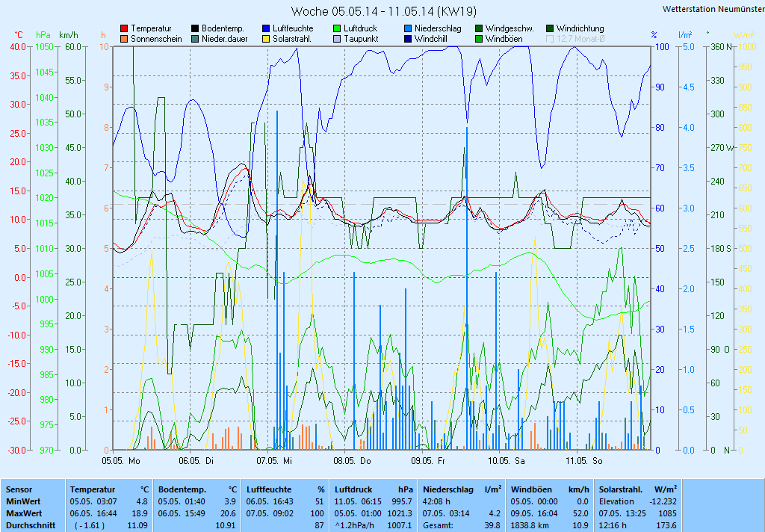
Task: Click the black Bodentemp. legend square
Action: 196,29
